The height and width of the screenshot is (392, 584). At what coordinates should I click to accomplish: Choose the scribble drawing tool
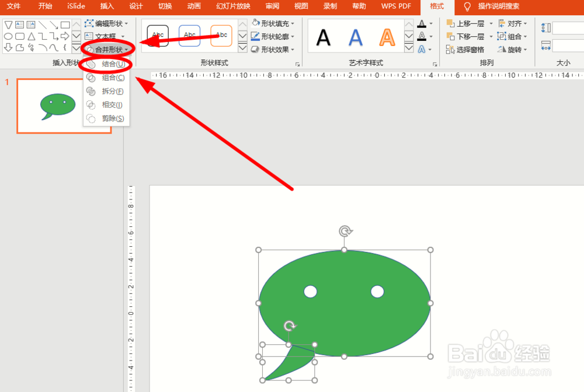[32, 48]
